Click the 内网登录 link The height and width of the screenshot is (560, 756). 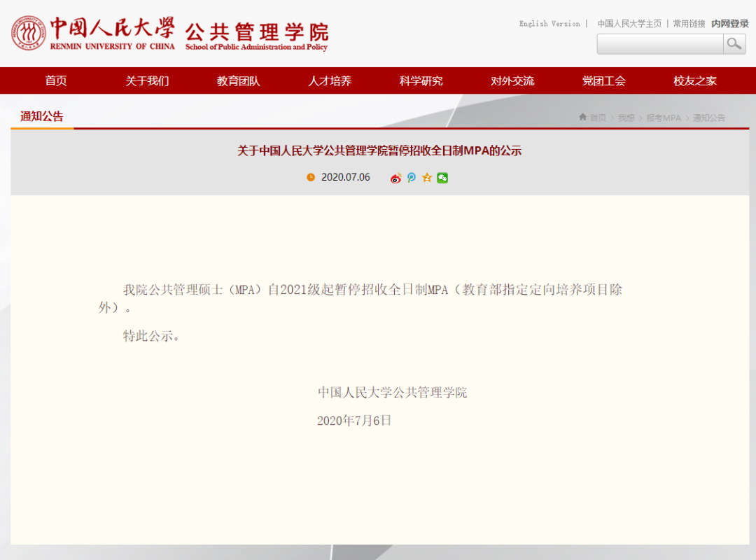click(728, 23)
